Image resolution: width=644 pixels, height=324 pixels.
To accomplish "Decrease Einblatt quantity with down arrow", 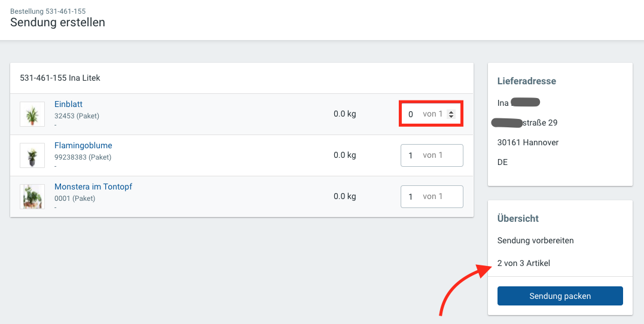I will coord(451,117).
